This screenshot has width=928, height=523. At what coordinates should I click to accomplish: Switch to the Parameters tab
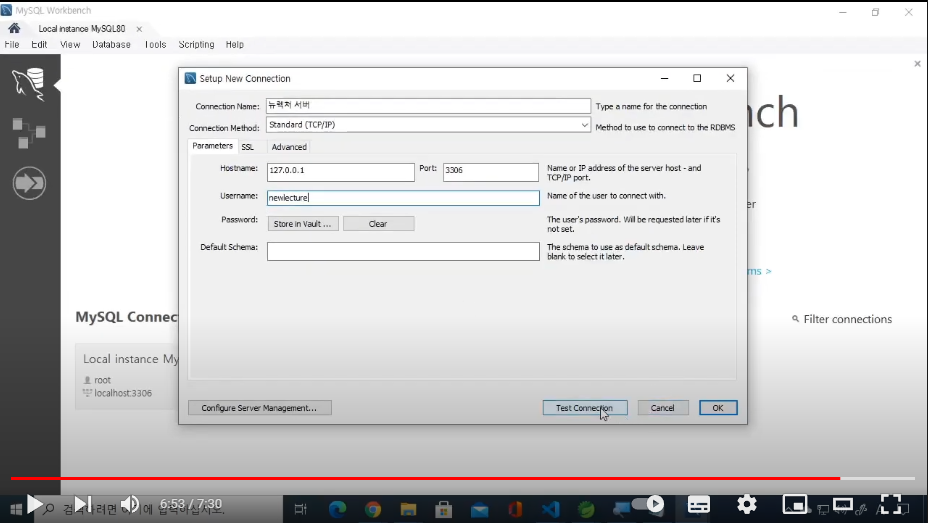tap(212, 146)
